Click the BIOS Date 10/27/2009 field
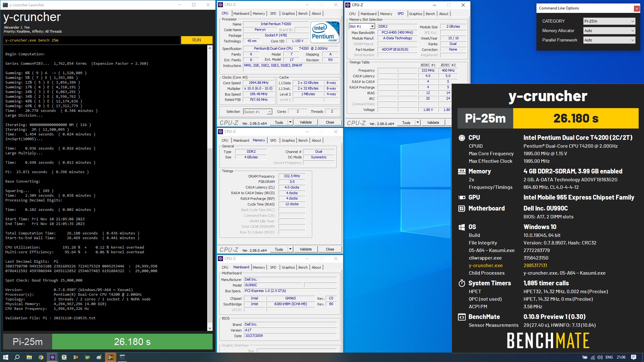 [291, 336]
